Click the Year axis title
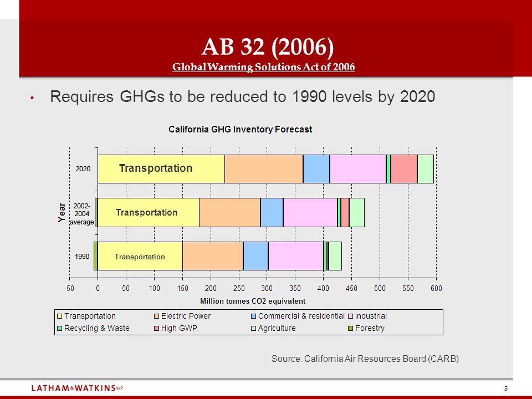 click(62, 213)
